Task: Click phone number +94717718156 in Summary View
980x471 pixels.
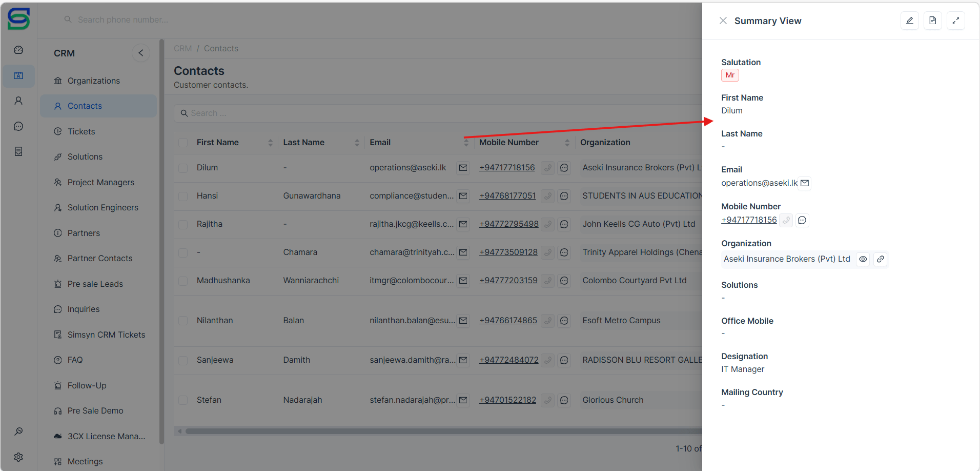Action: point(749,220)
